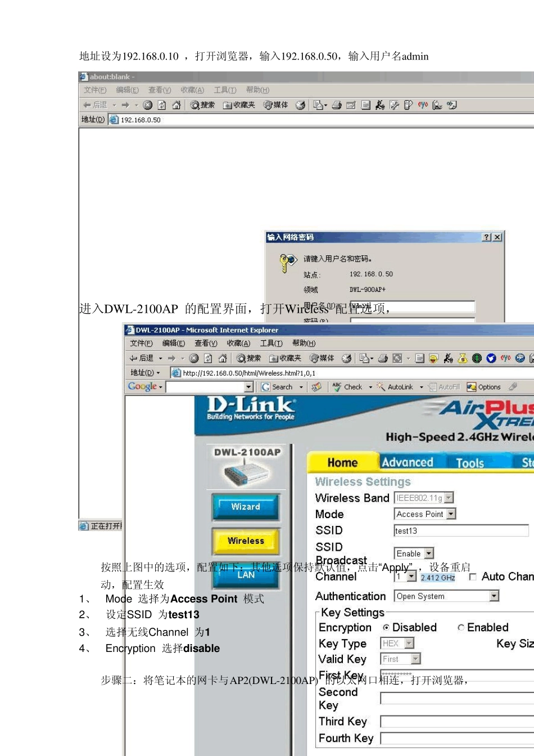The width and height of the screenshot is (534, 756).
Task: Open SSID Broadcast Enable dropdown
Action: (429, 553)
